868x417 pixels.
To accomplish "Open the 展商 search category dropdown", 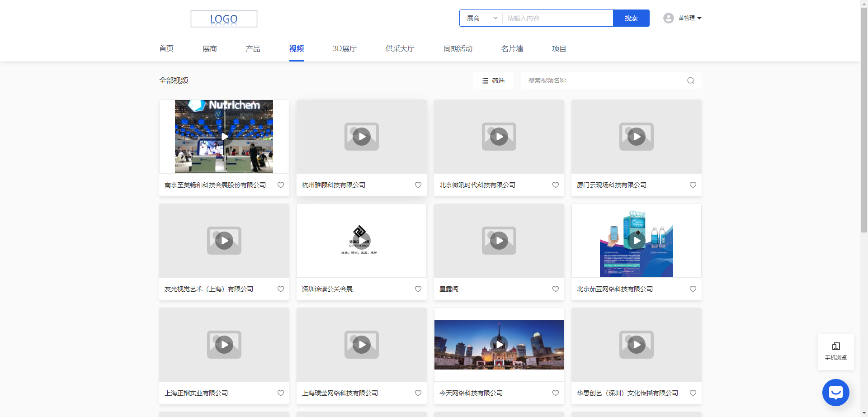I will (x=481, y=18).
